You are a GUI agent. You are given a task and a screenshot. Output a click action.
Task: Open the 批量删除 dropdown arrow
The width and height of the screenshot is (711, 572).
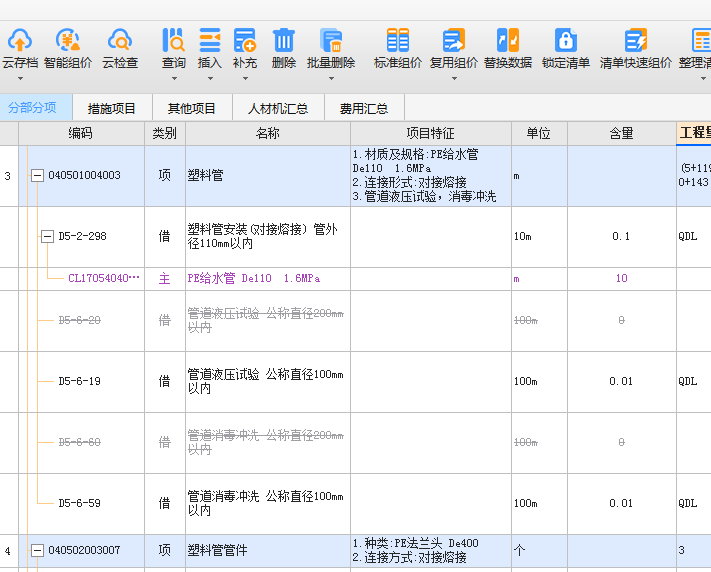pos(331,78)
